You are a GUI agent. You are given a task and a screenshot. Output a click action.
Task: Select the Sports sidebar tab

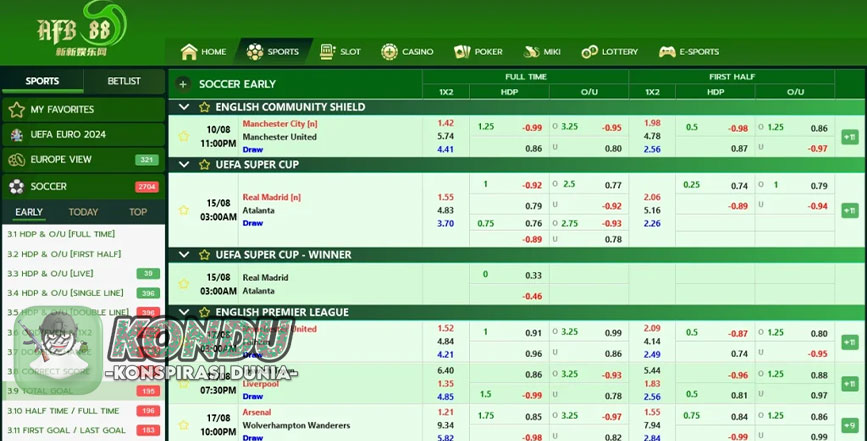tap(43, 81)
